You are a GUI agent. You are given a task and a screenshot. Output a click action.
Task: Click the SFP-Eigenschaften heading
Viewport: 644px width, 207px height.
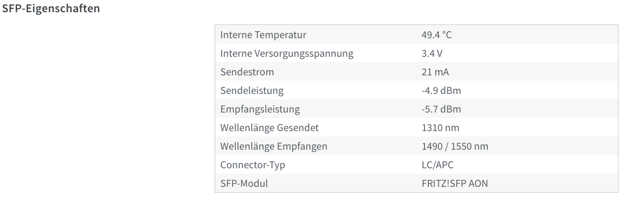pyautogui.click(x=52, y=10)
